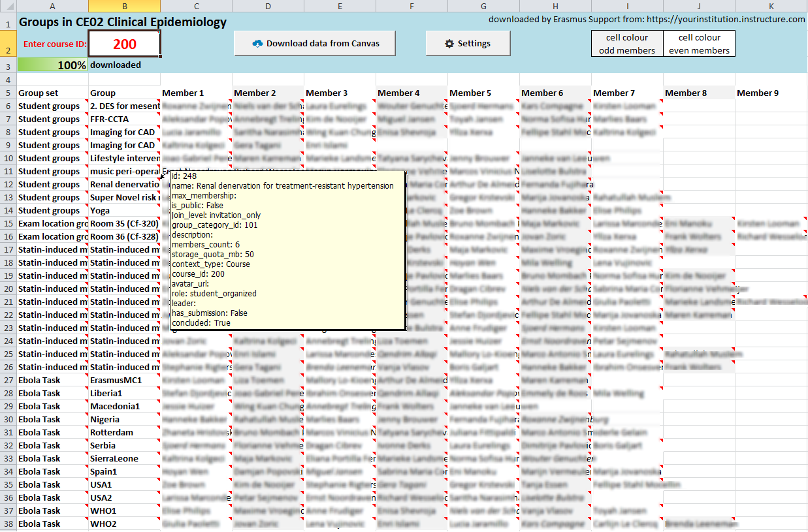Select the course ID input showing 200
This screenshot has height=532, width=808.
(124, 44)
